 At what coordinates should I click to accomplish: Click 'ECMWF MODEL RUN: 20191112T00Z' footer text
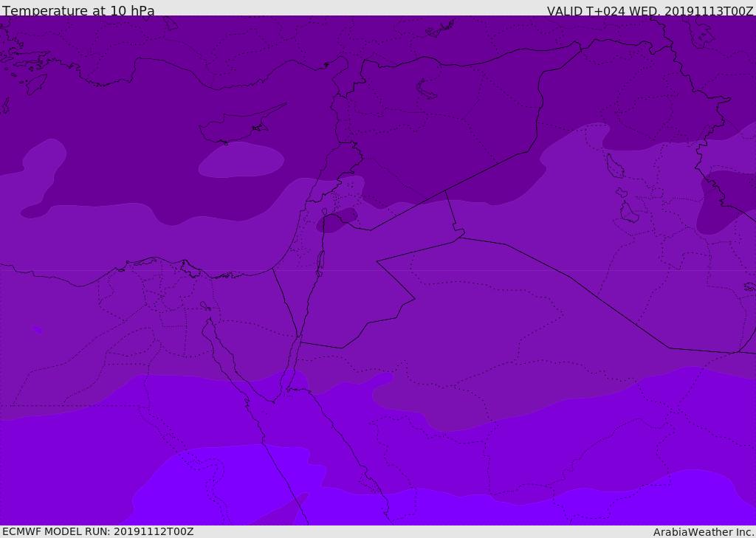98,531
